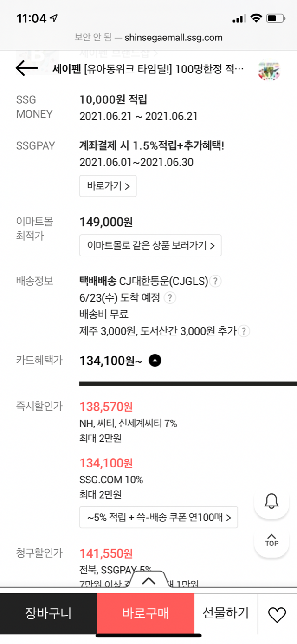The width and height of the screenshot is (297, 644).
Task: Tap the help icon after 도서산간 3,000원 추가
Action: point(244,331)
